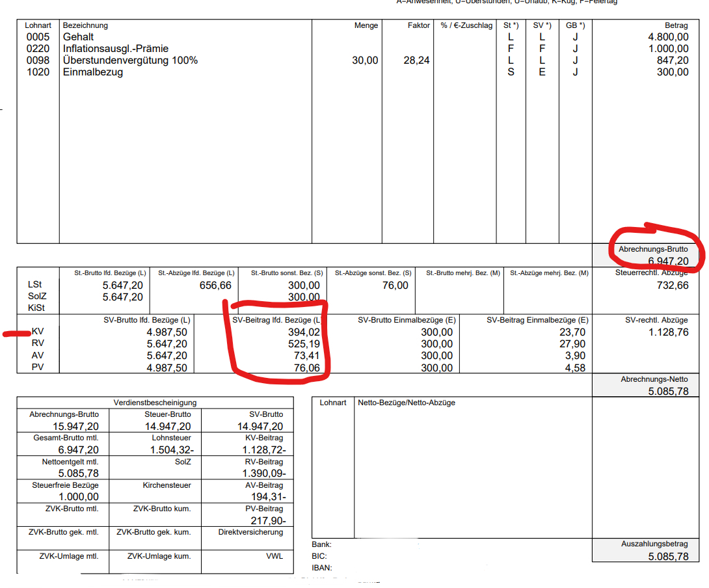Click the SV-rechtl. Abzüge value 1.128,76
709x588 pixels.
pos(669,332)
